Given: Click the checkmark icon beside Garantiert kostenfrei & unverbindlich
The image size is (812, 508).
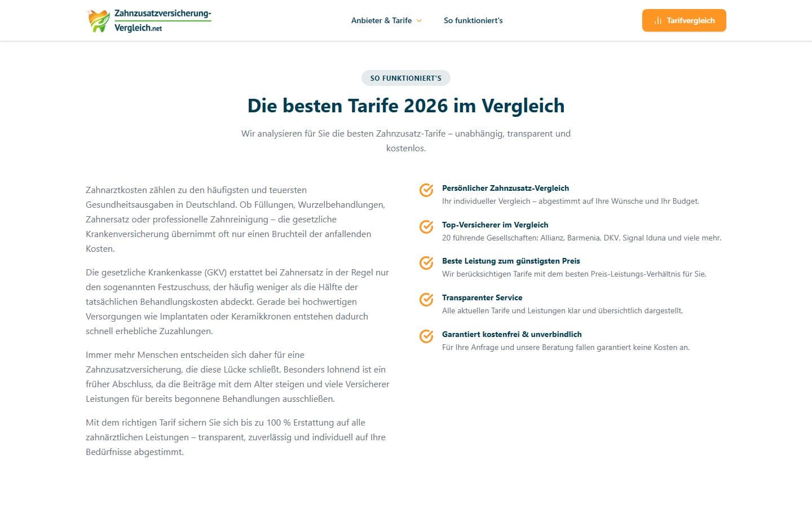Looking at the screenshot, I should (426, 336).
